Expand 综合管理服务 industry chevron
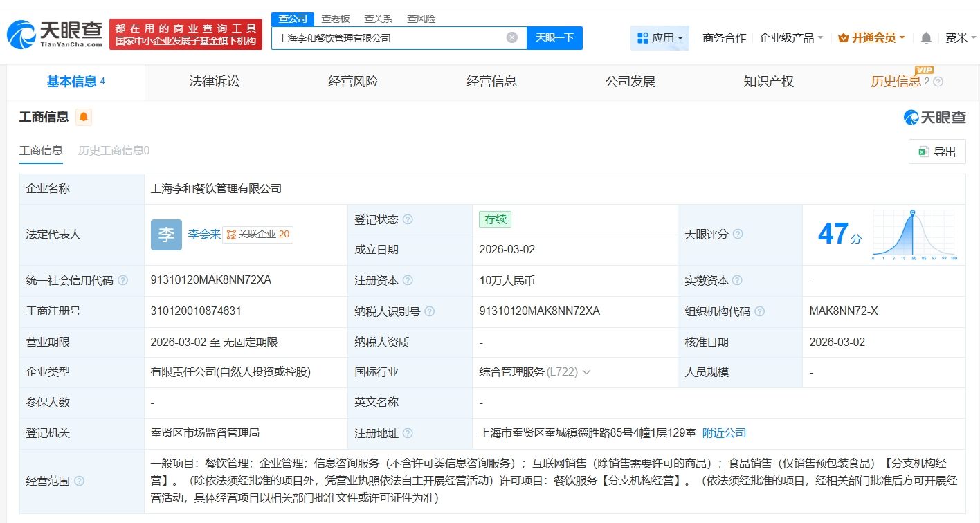 [x=586, y=372]
